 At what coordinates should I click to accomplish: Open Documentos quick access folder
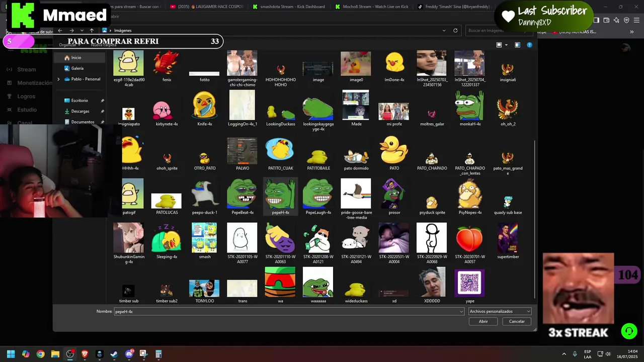[83, 122]
